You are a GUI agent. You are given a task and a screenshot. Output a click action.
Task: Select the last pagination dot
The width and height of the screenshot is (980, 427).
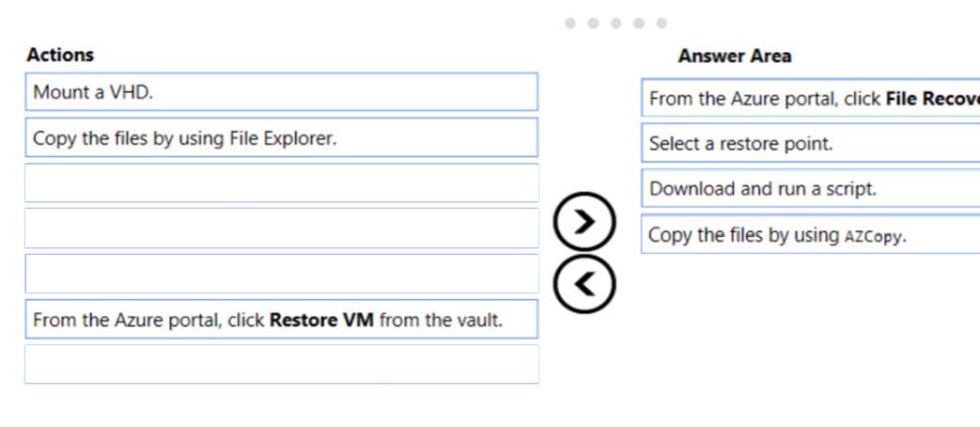click(661, 24)
